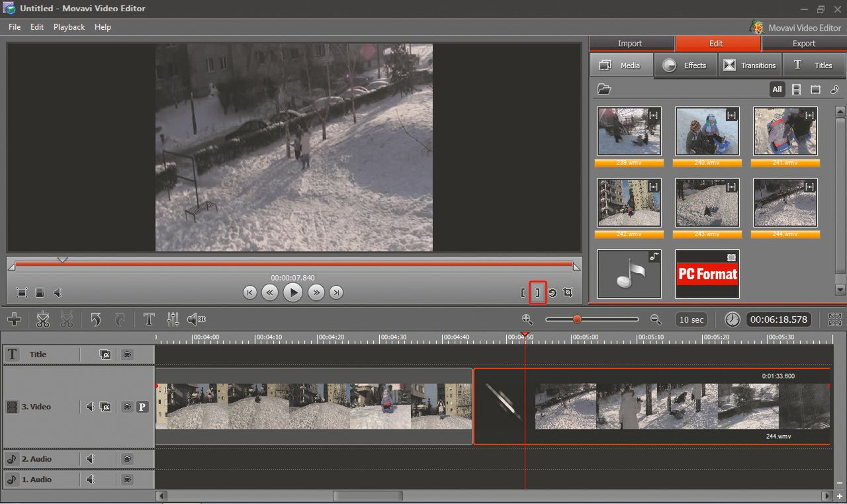The height and width of the screenshot is (504, 847).
Task: Add a title with the T tool
Action: pos(149,320)
